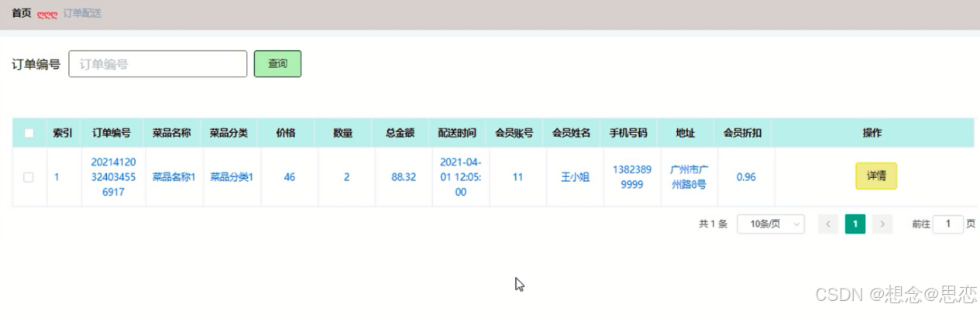Screen dimensions: 980x311
Task: Click the 操作 column header
Action: click(x=872, y=133)
